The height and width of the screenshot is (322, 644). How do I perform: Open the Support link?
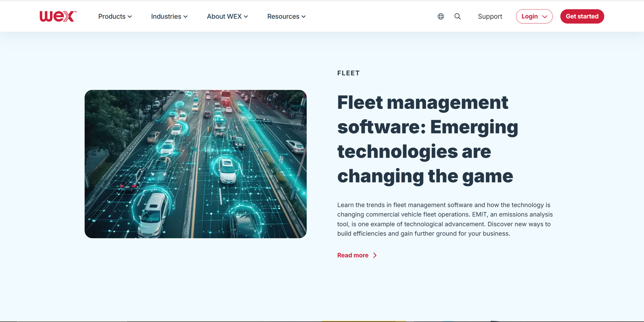click(490, 17)
